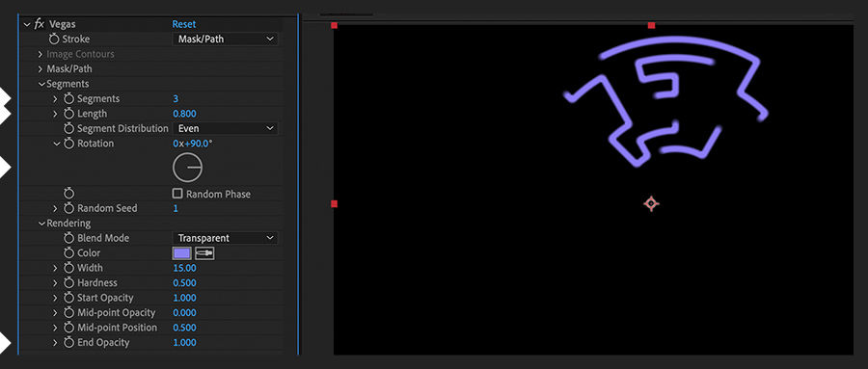
Task: Grab the top-left red layer handle
Action: (334, 25)
